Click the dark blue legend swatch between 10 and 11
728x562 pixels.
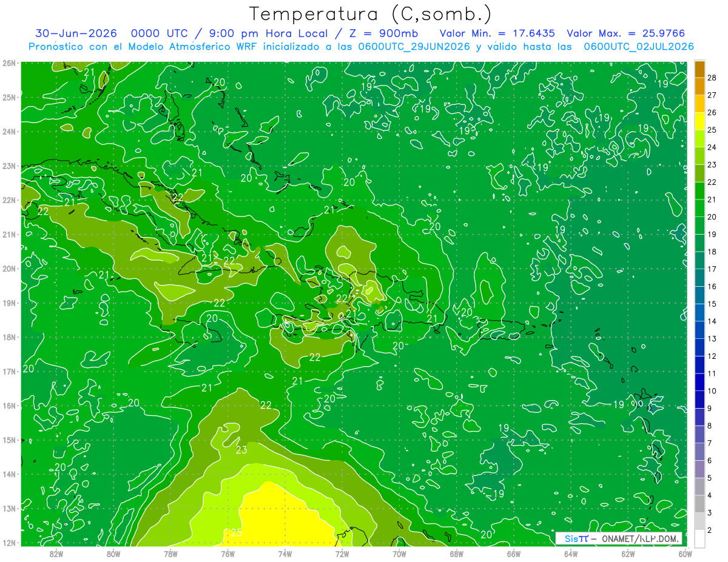pos(699,382)
